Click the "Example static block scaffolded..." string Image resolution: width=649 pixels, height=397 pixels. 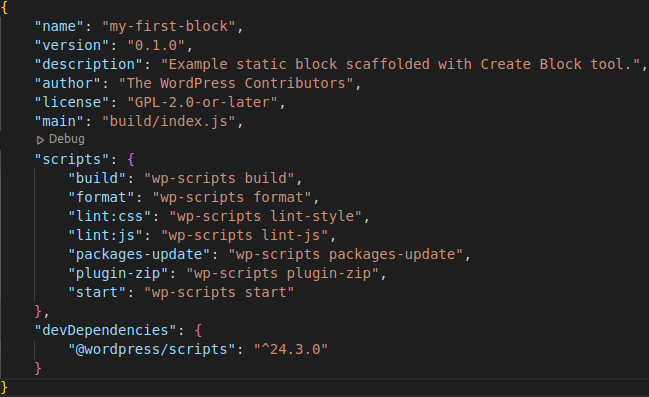click(x=401, y=65)
